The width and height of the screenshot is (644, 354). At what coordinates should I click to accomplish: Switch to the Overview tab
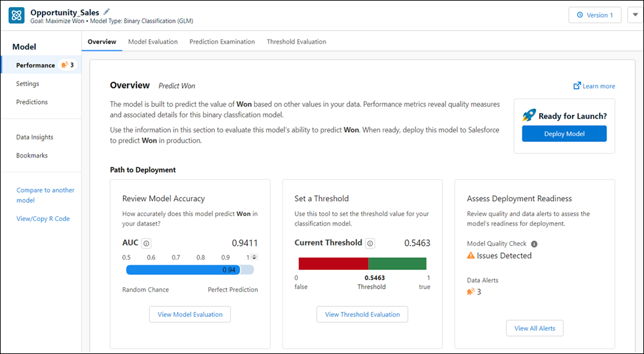pos(102,41)
